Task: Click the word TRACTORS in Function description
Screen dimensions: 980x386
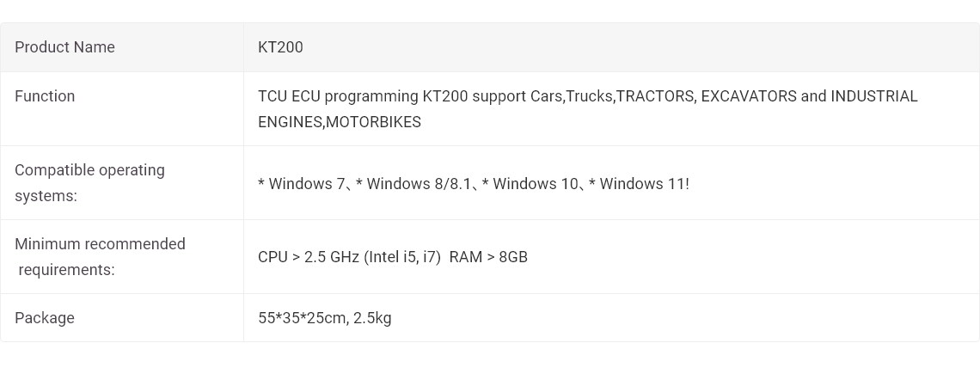Action: pos(655,96)
